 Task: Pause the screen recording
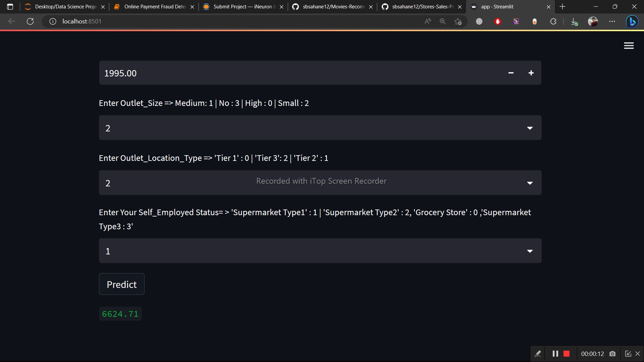(555, 354)
